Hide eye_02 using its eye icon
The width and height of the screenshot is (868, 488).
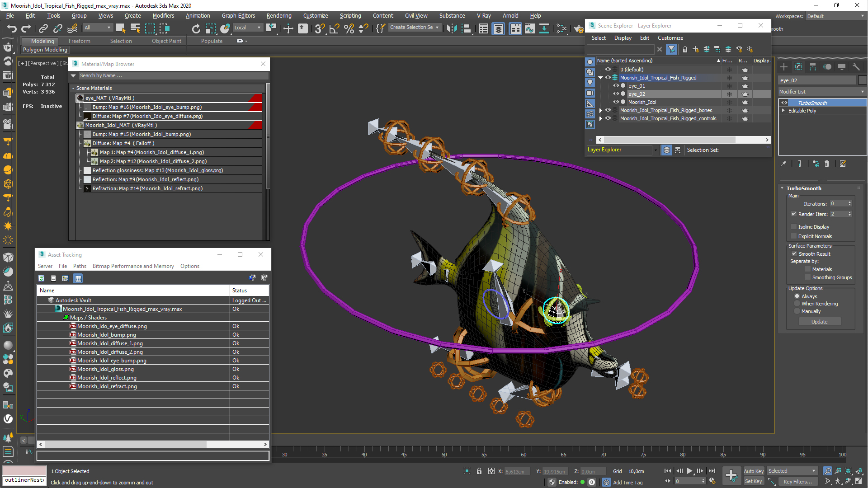(616, 94)
